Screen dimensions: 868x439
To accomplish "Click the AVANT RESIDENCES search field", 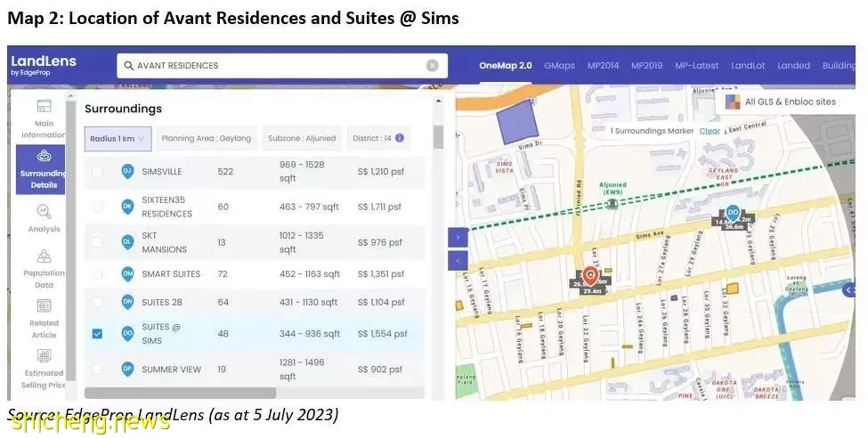I will pos(282,65).
